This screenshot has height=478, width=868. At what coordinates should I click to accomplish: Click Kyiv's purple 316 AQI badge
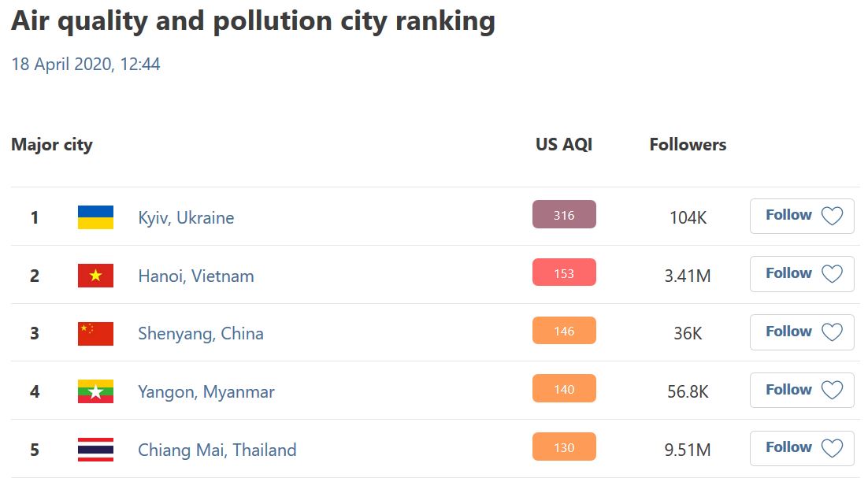click(564, 215)
